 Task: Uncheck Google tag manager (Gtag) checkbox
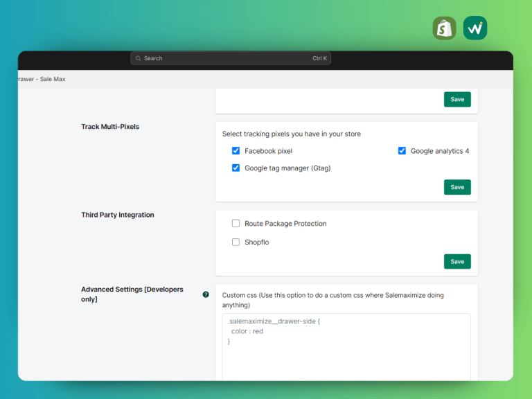(236, 168)
